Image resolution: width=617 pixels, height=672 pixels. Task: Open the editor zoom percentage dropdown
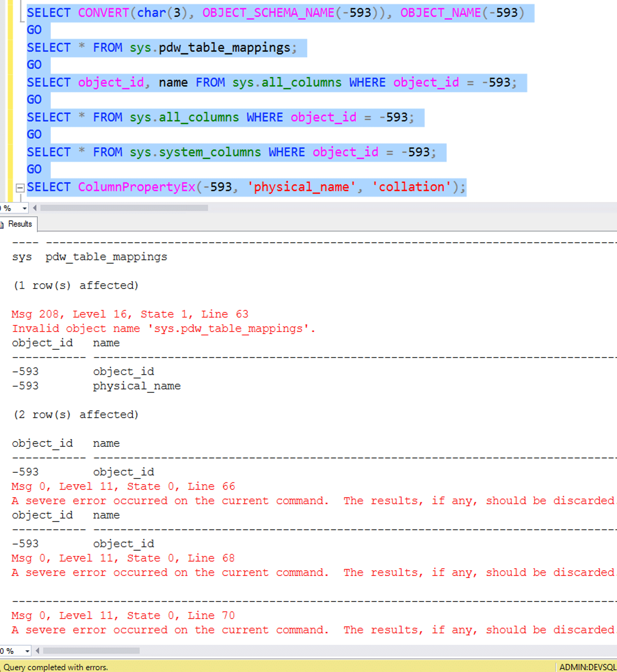point(25,208)
